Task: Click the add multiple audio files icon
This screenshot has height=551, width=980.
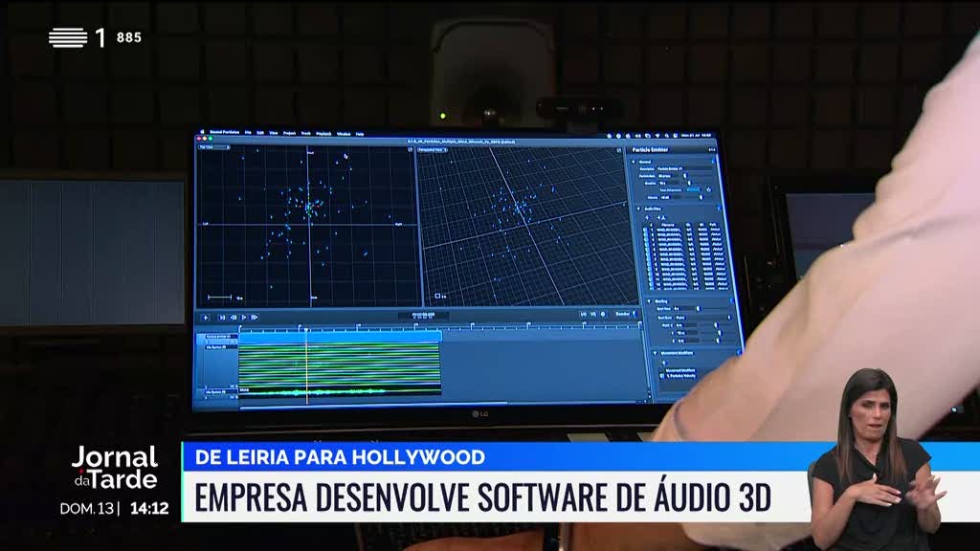Action: tap(661, 218)
